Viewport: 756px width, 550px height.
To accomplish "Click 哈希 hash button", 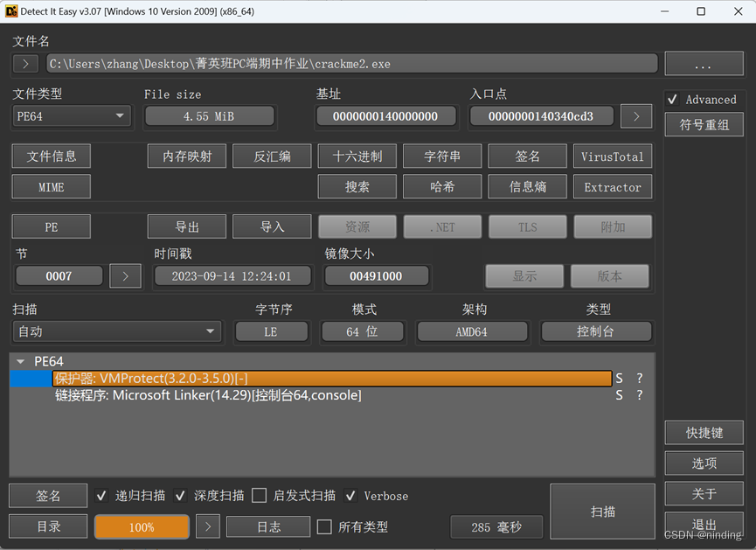I will point(442,187).
